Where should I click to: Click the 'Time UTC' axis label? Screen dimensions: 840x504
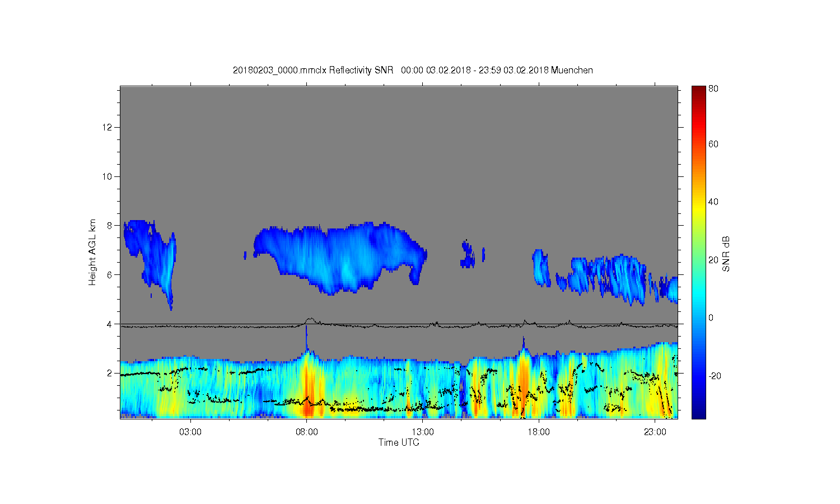pyautogui.click(x=398, y=442)
